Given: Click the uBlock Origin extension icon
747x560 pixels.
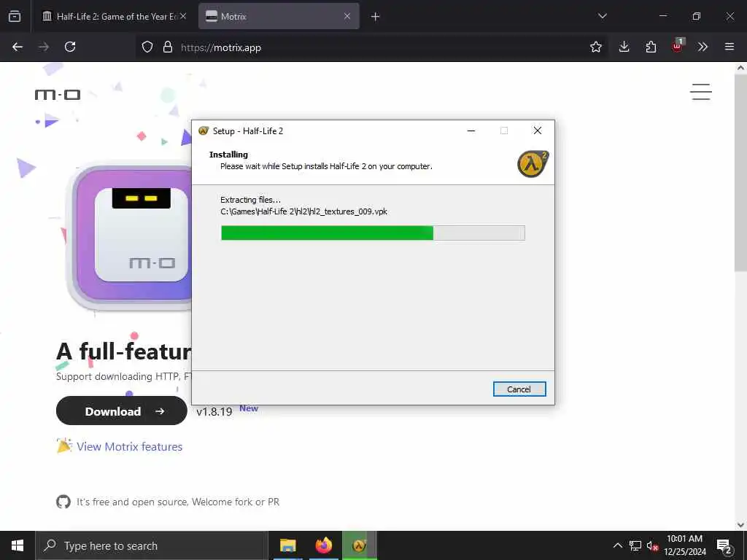Looking at the screenshot, I should point(678,46).
